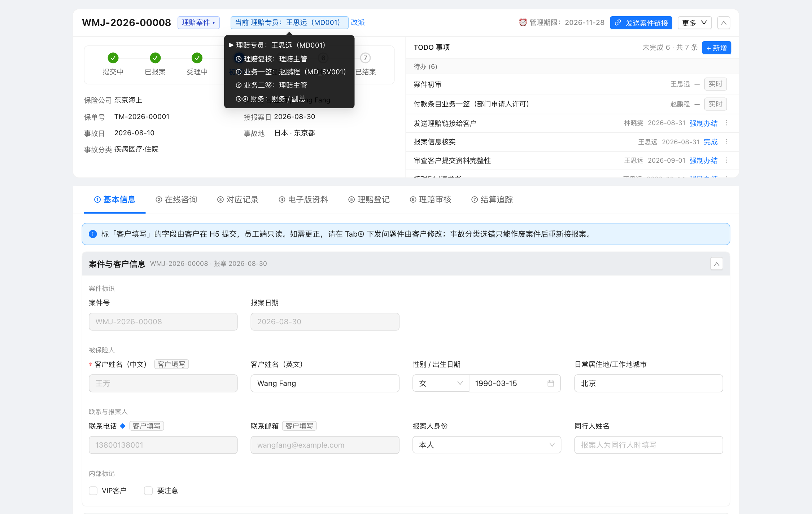Click the 客户姓名(英文) Wang Fang field
Image resolution: width=812 pixels, height=514 pixels.
point(325,383)
